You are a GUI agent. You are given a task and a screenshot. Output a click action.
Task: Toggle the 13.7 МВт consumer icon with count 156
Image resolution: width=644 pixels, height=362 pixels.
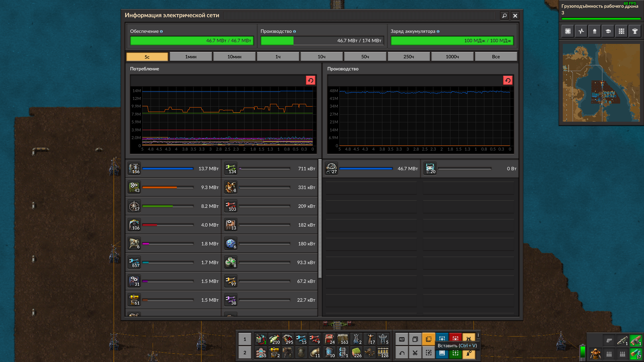tap(134, 169)
